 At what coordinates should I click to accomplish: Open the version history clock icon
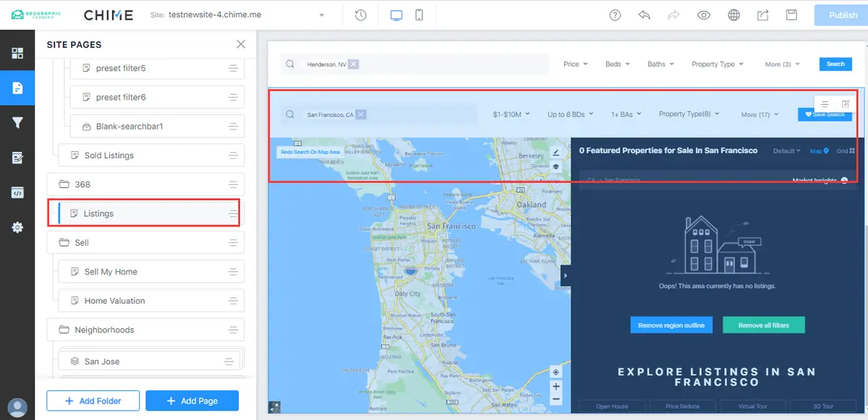pyautogui.click(x=360, y=15)
